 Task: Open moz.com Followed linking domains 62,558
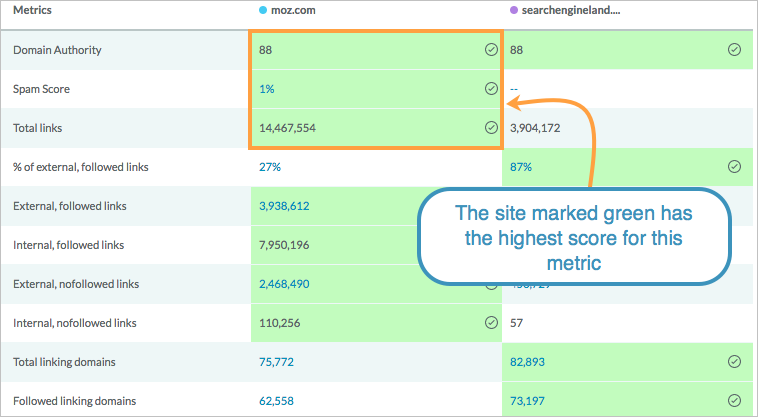click(x=277, y=401)
